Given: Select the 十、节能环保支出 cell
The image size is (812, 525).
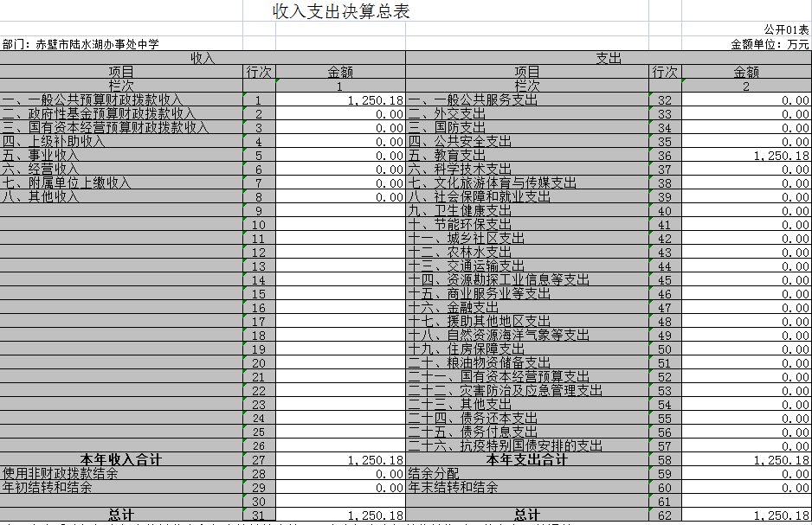Looking at the screenshot, I should point(527,225).
